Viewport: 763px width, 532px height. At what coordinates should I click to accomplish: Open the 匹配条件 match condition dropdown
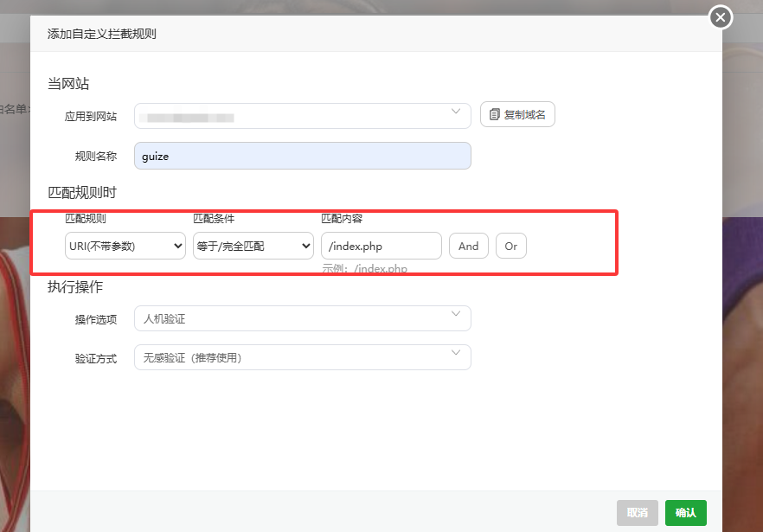pos(253,246)
